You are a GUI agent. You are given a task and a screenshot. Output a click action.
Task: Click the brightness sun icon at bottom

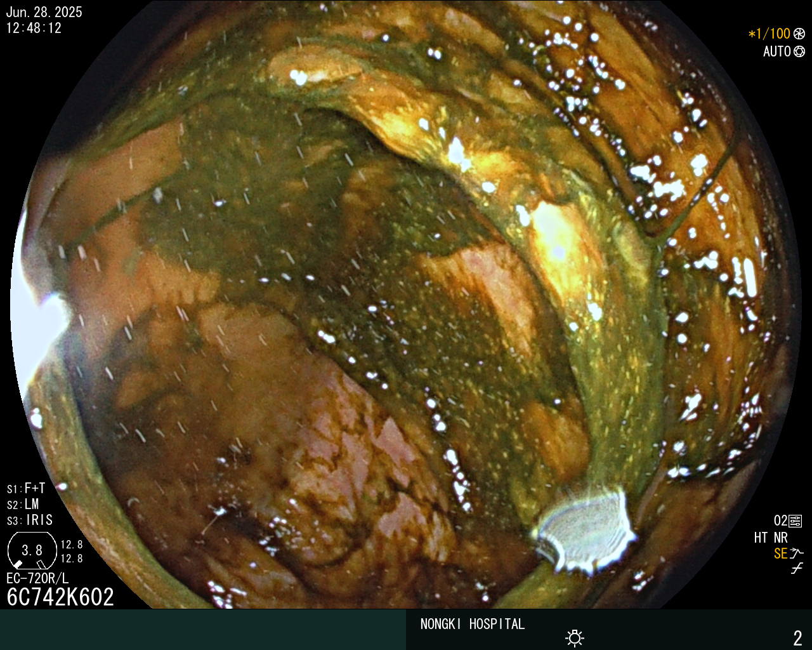pyautogui.click(x=575, y=638)
